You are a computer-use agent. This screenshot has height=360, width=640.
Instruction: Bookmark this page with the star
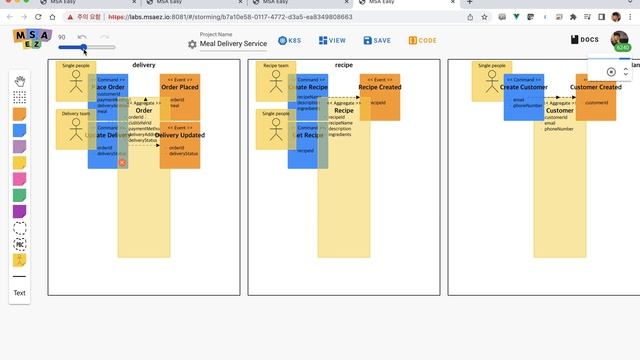coord(484,17)
